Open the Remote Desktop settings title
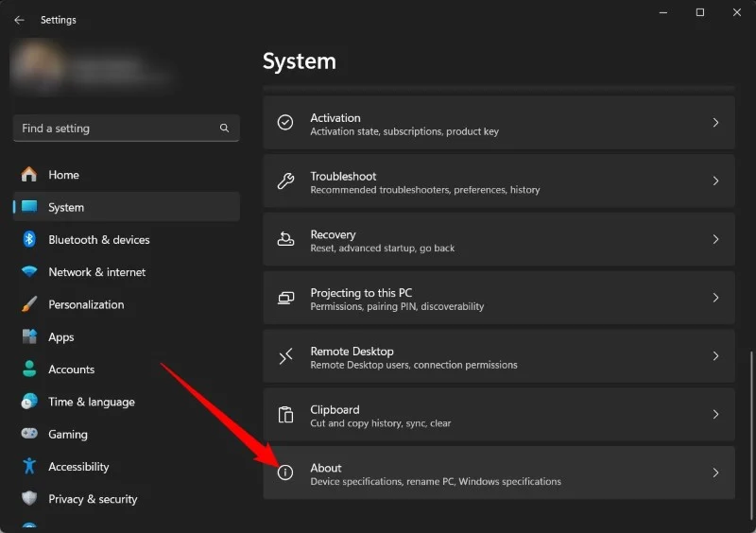 point(352,352)
